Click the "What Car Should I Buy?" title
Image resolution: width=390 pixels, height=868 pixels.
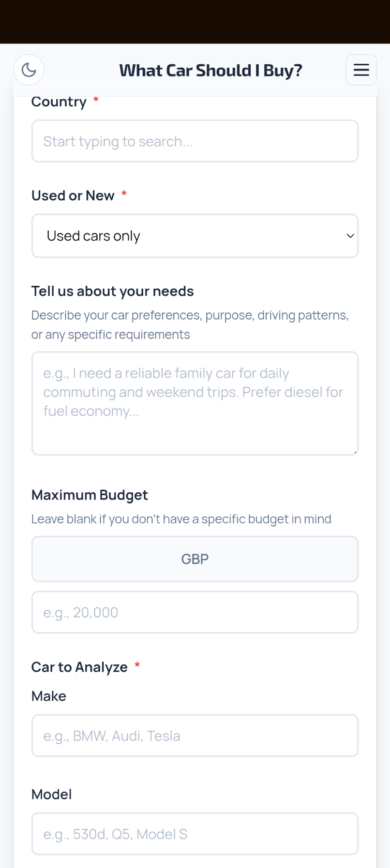coord(210,71)
